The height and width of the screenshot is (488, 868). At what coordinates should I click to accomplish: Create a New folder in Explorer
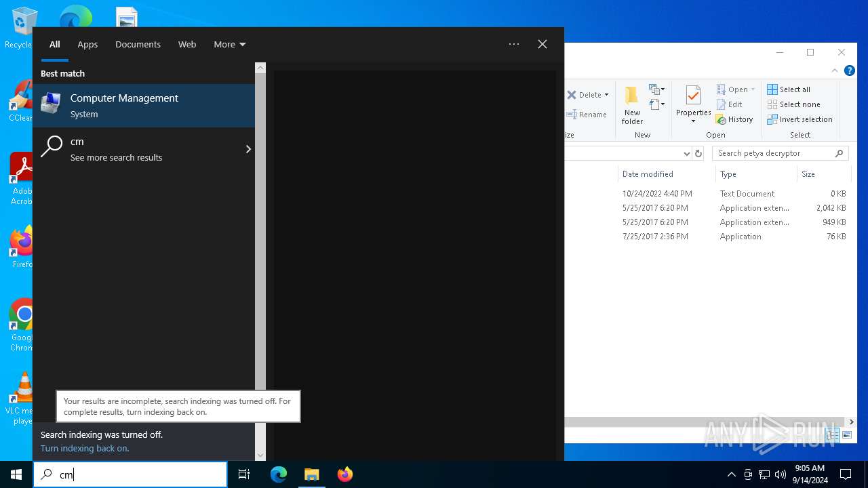tap(632, 105)
